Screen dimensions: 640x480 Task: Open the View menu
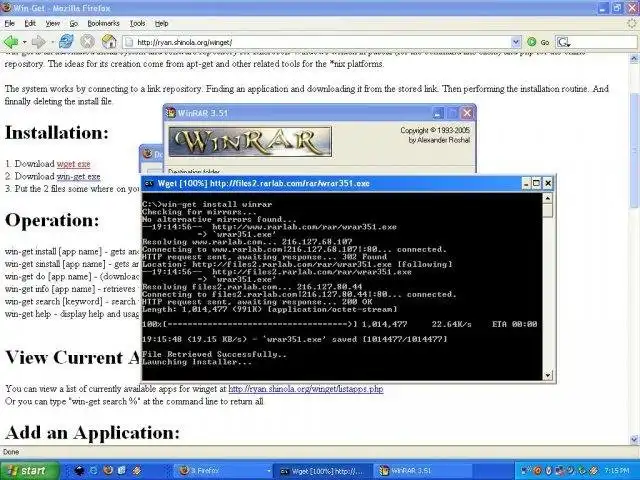(x=53, y=24)
